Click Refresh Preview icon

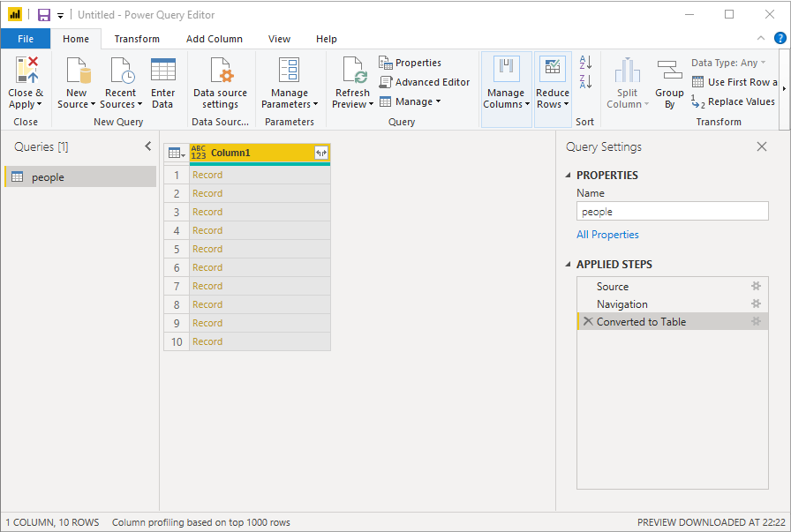point(355,70)
